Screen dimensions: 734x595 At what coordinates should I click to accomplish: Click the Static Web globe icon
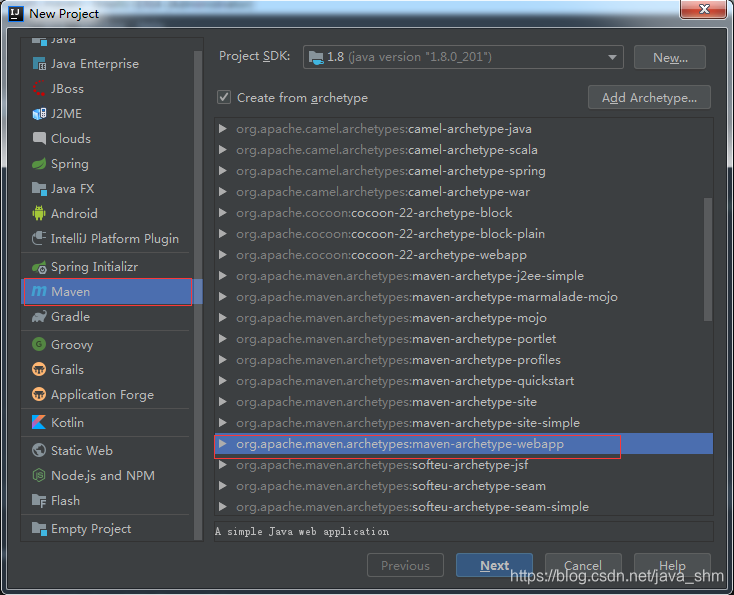(x=39, y=450)
